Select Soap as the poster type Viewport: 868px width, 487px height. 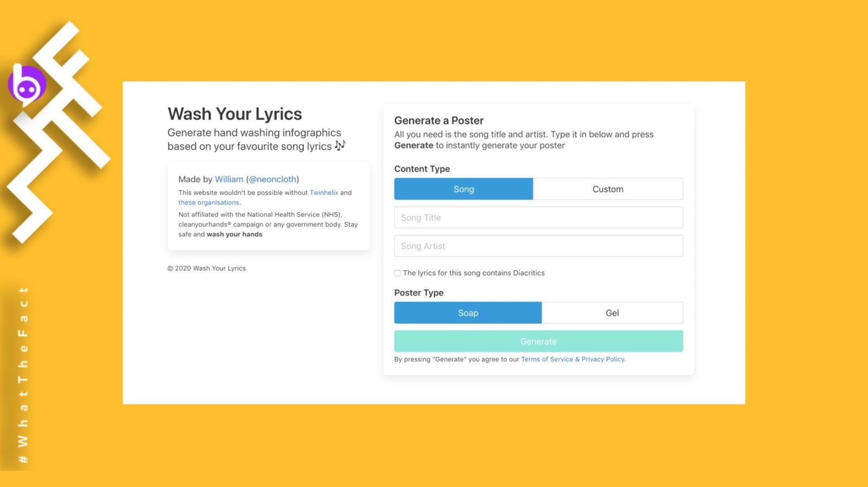[x=468, y=313]
